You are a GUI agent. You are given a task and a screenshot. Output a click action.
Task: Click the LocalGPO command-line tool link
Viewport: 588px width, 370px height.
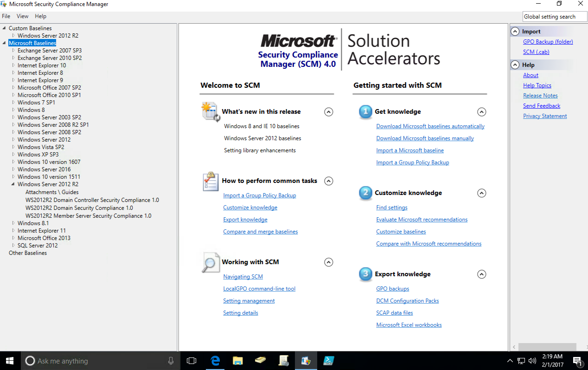(259, 289)
